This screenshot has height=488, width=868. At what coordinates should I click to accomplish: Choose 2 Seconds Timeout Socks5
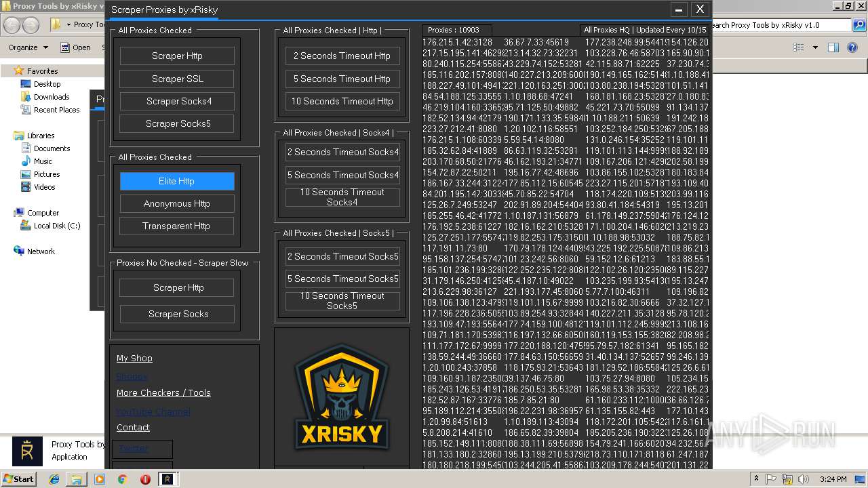(x=342, y=256)
